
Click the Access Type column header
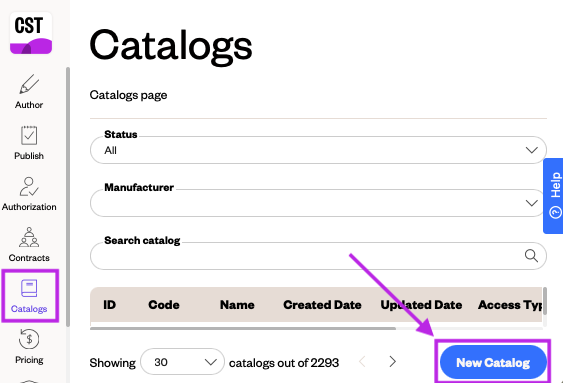(x=510, y=305)
